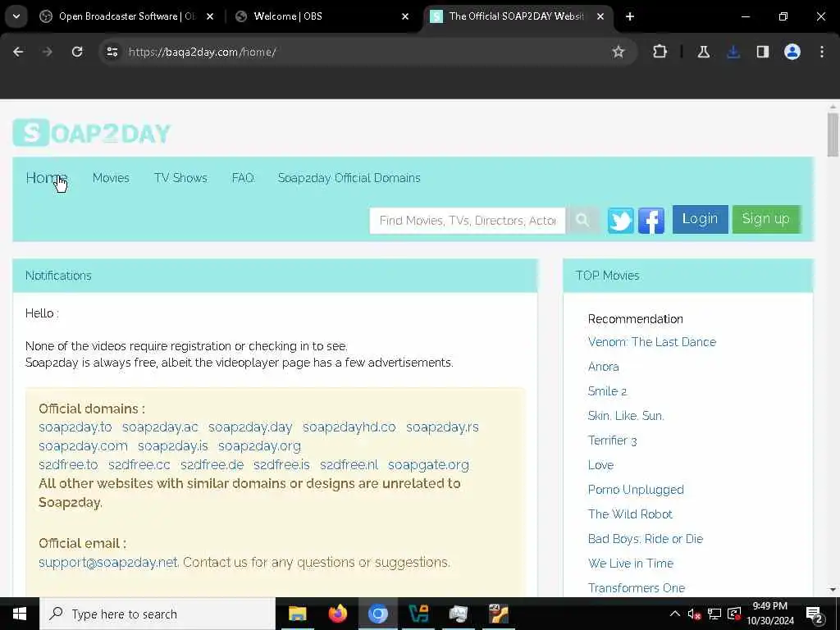Open the TV Shows menu item
The image size is (840, 630).
pyautogui.click(x=180, y=178)
